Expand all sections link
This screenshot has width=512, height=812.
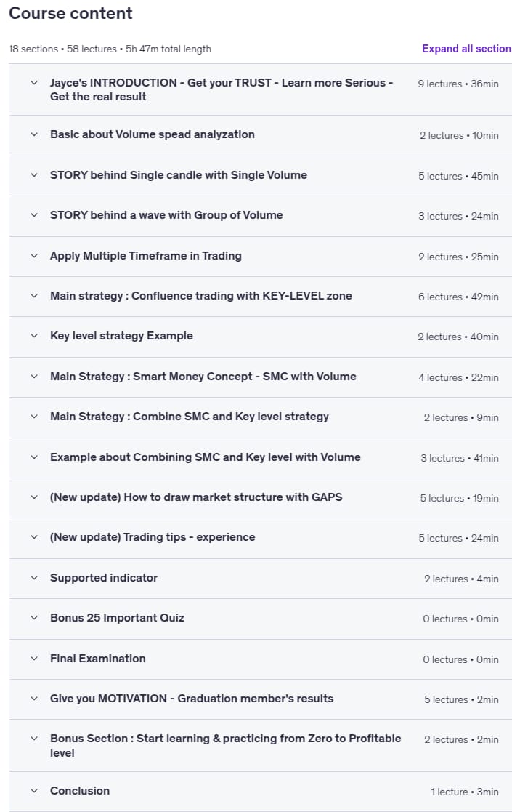click(x=466, y=49)
